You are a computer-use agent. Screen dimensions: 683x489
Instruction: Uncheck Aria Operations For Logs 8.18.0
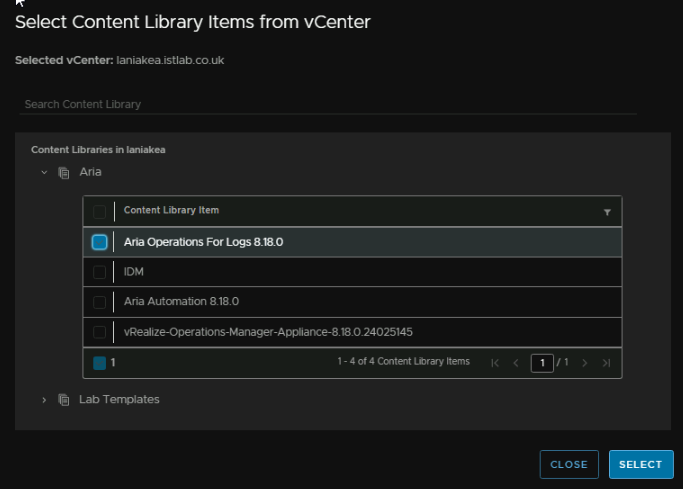point(99,242)
